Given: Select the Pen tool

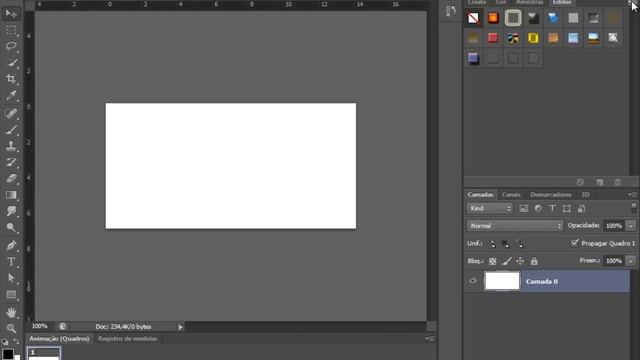Looking at the screenshot, I should click(11, 245).
